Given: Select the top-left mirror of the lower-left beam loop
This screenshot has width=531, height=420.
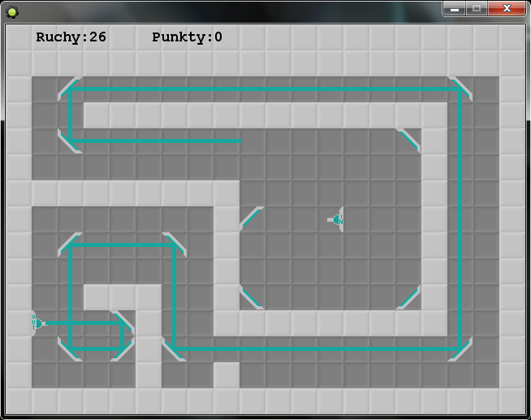Looking at the screenshot, I should (x=71, y=245).
